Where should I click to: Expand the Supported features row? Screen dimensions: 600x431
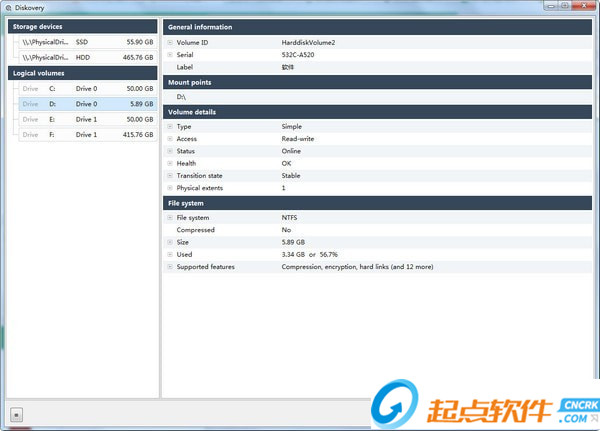coord(170,266)
